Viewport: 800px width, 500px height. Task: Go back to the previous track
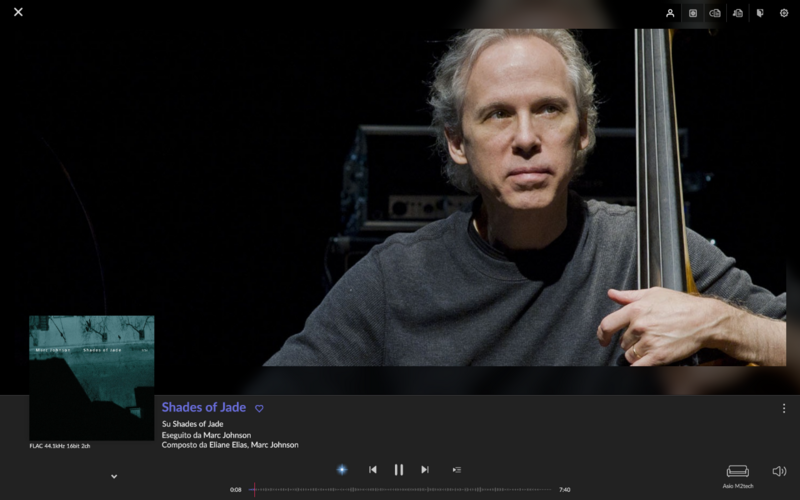tap(372, 469)
